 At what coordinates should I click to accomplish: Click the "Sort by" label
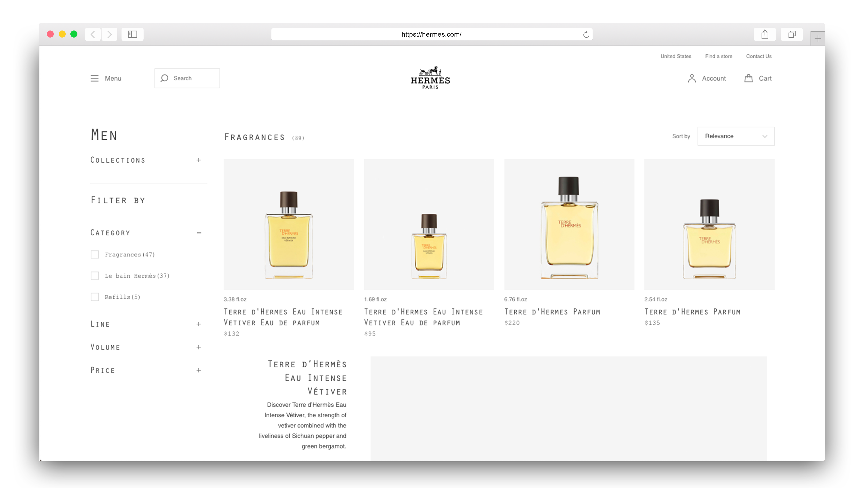point(681,136)
